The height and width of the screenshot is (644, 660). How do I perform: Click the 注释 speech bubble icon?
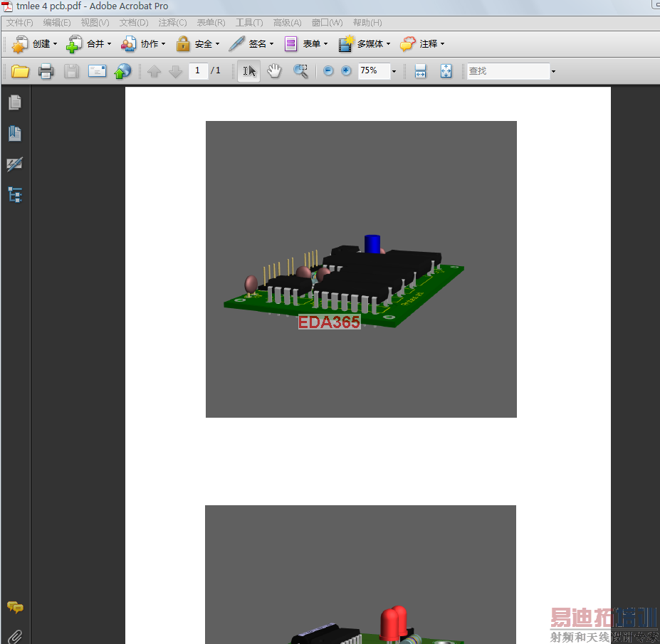pos(408,43)
